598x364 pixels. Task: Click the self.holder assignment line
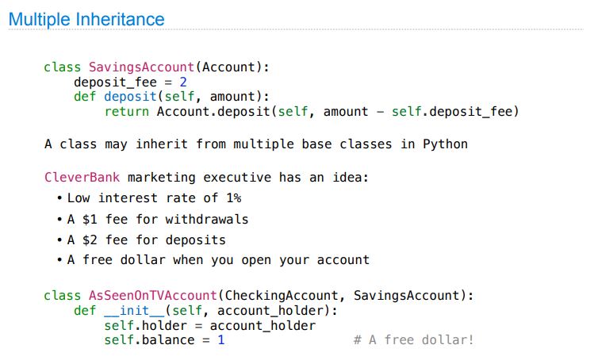point(209,326)
